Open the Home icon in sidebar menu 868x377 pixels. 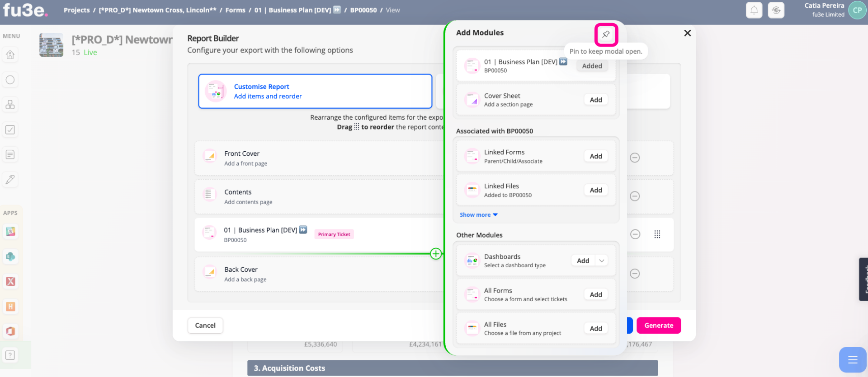point(10,55)
